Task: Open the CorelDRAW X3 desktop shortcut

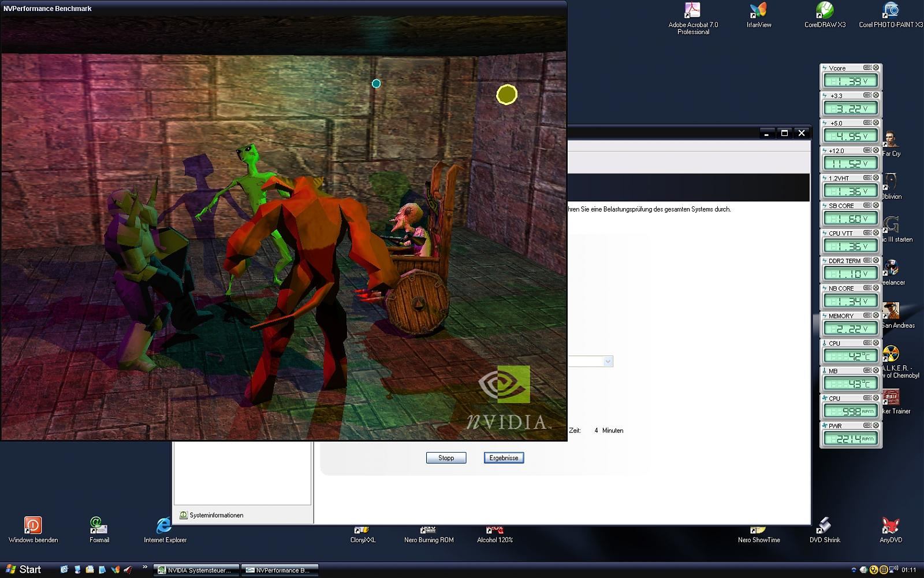Action: tap(825, 16)
